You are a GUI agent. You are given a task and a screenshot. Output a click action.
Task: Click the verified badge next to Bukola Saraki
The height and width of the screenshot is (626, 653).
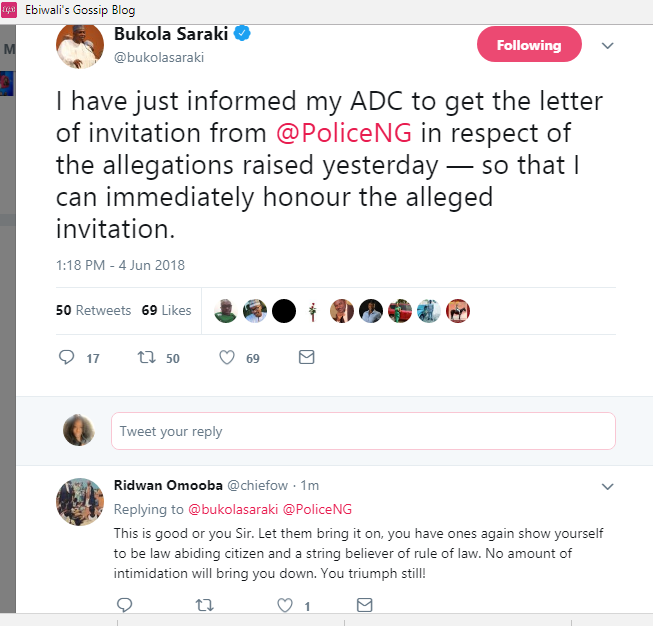[242, 35]
